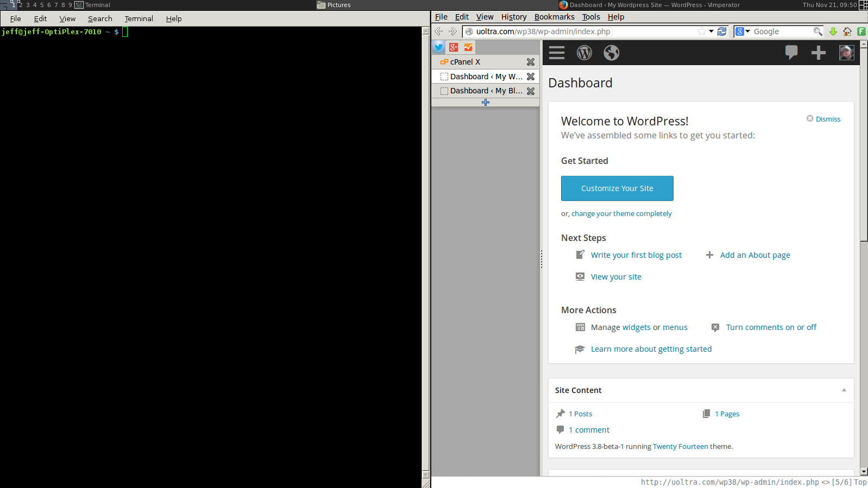Open the '1 comment' link
Image resolution: width=868 pixels, height=488 pixels.
[x=589, y=430]
